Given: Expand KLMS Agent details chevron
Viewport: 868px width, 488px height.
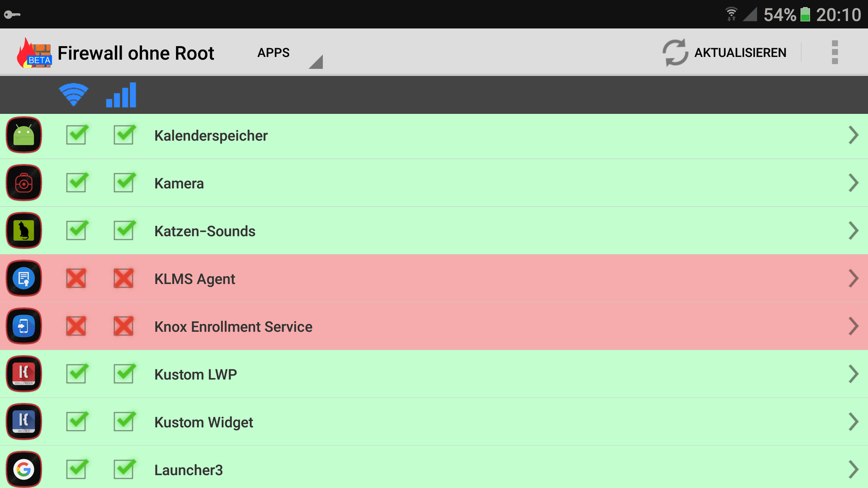Looking at the screenshot, I should pos(853,278).
